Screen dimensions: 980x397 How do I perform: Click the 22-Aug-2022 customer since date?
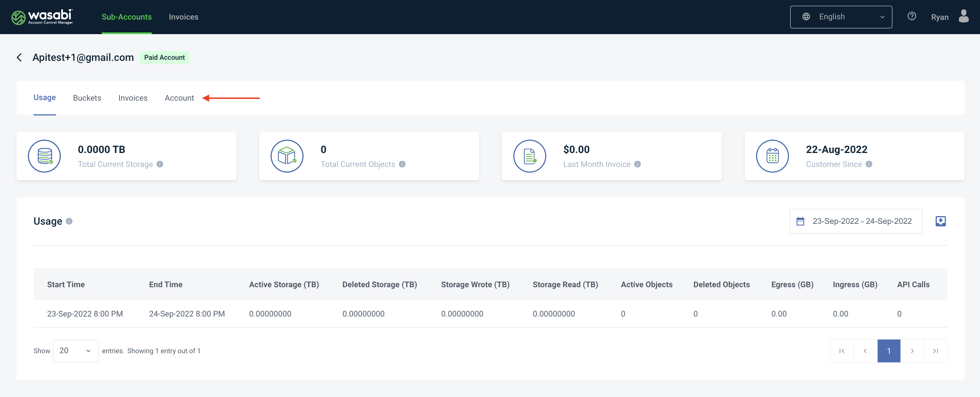(836, 149)
